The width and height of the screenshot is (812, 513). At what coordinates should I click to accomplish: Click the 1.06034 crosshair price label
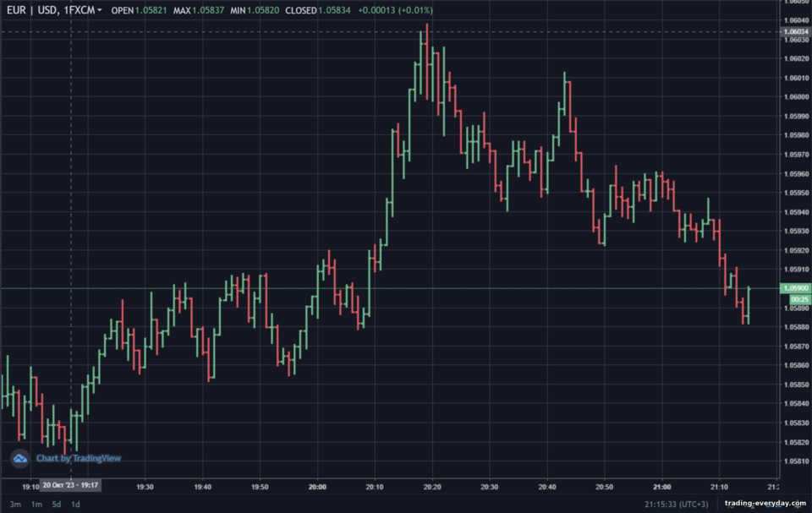point(795,31)
